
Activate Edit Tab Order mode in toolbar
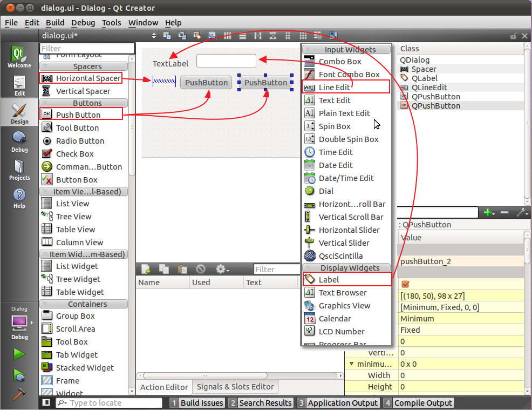point(213,35)
